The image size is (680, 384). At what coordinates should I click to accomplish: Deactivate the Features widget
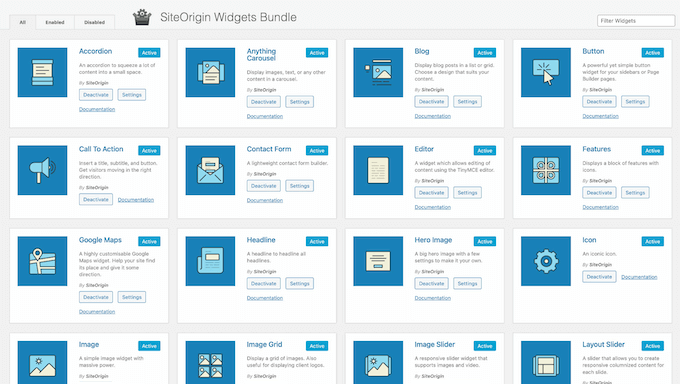599,193
